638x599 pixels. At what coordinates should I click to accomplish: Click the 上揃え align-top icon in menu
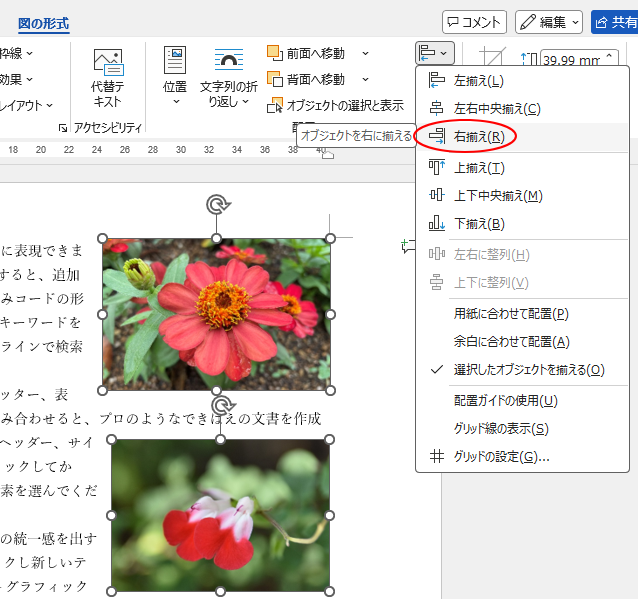pyautogui.click(x=437, y=167)
